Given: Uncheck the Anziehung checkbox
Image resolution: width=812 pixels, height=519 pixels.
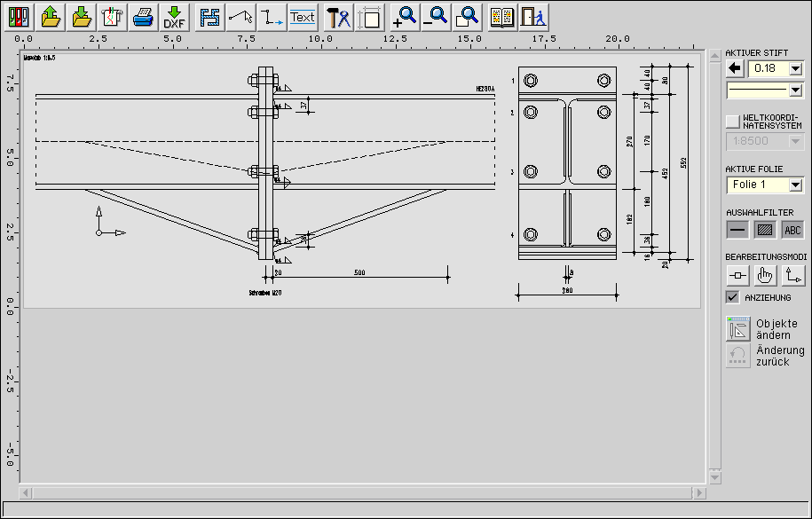Looking at the screenshot, I should pyautogui.click(x=732, y=297).
